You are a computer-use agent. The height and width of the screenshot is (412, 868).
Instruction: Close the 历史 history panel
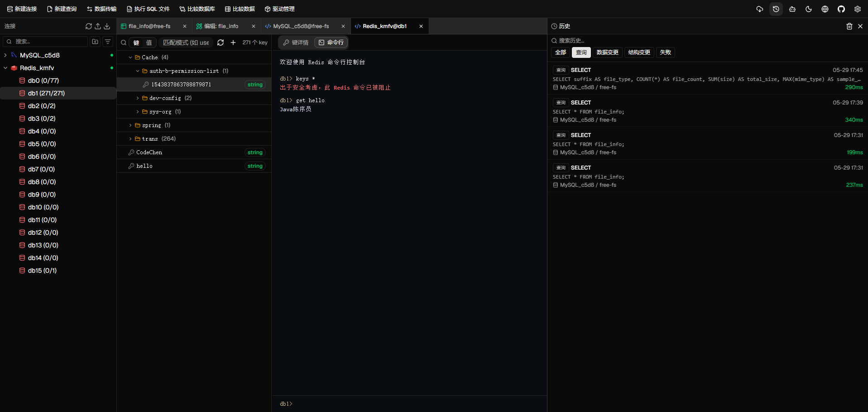pyautogui.click(x=860, y=26)
